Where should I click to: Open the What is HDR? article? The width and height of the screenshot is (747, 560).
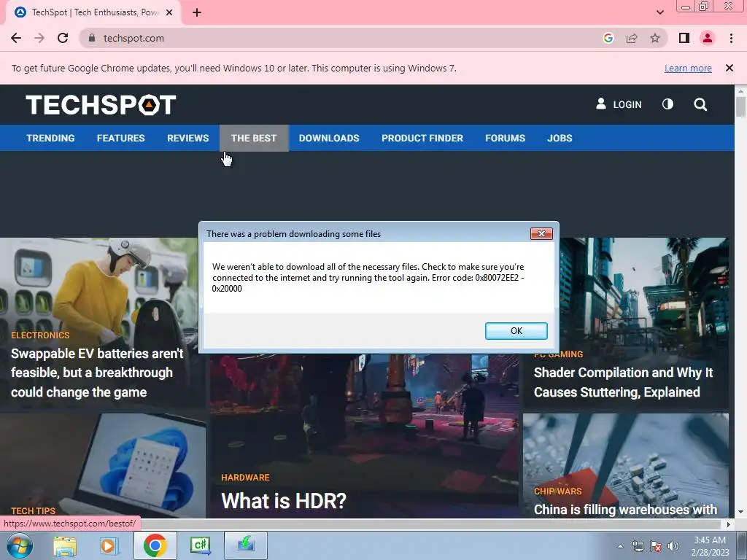click(x=284, y=501)
